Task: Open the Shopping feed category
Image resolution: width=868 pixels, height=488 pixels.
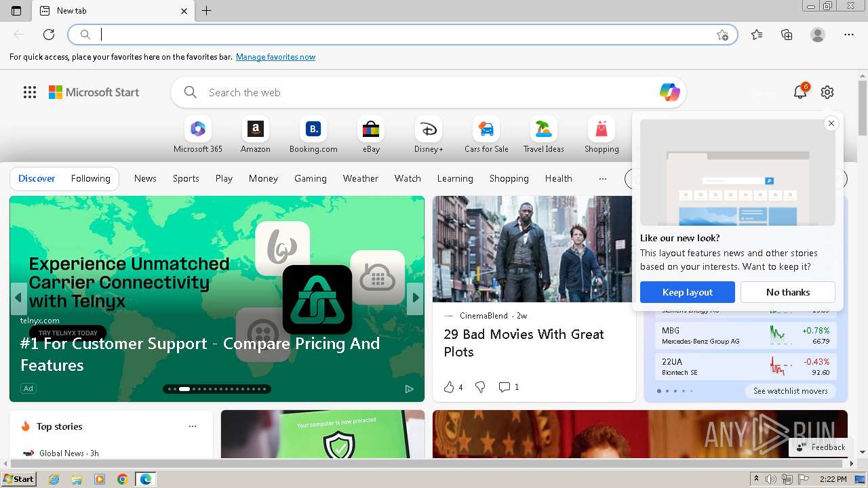Action: (x=509, y=179)
